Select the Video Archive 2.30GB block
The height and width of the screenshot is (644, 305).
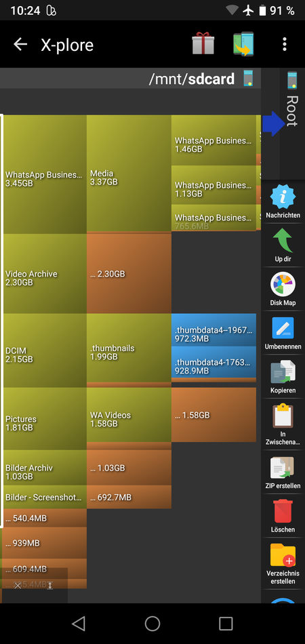(45, 274)
